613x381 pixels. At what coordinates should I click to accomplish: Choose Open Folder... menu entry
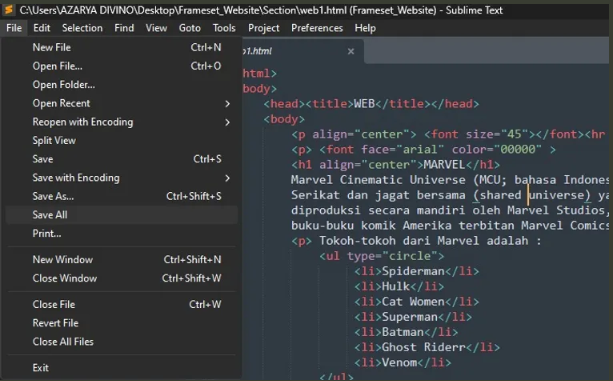pos(122,85)
